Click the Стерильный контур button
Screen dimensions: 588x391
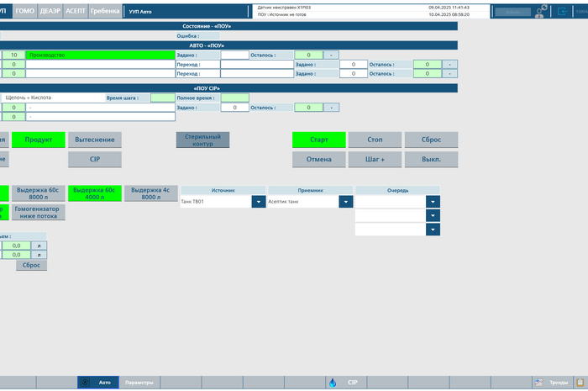[202, 140]
